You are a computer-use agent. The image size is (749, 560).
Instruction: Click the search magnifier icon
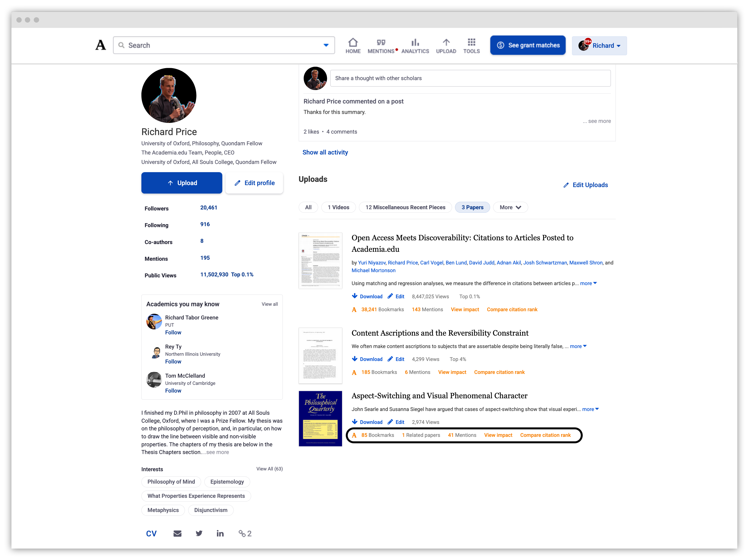pyautogui.click(x=121, y=45)
